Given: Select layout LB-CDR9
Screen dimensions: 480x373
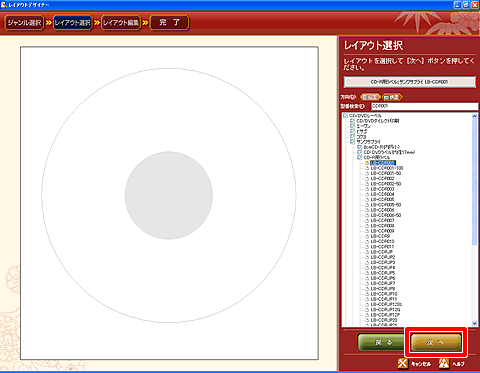Looking at the screenshot, I should point(380,236).
